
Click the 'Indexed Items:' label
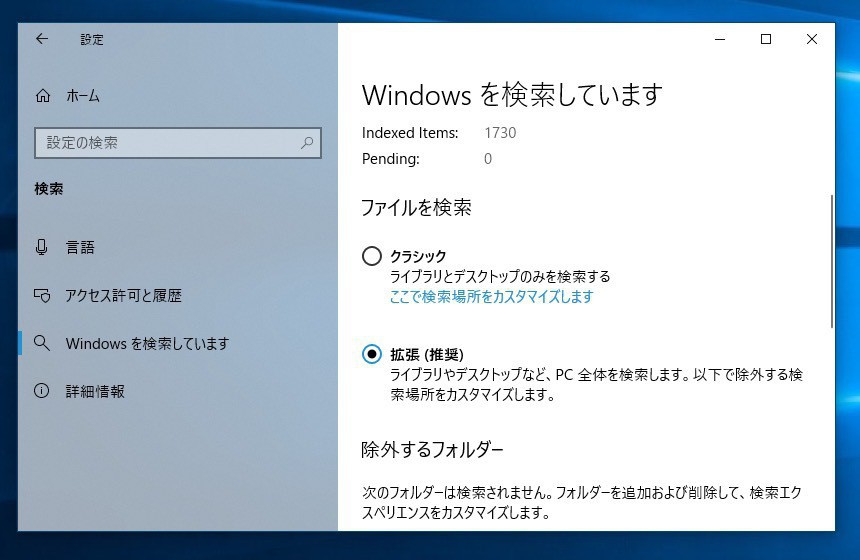[410, 133]
